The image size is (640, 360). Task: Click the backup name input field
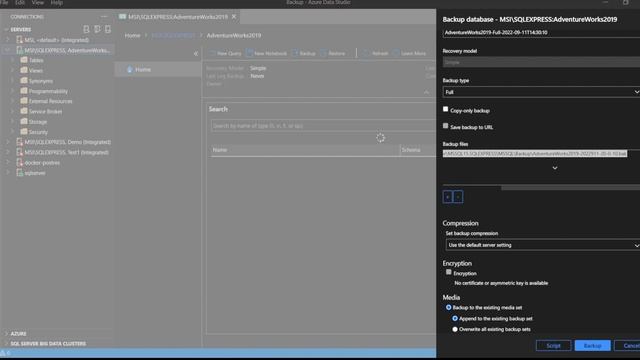tap(541, 33)
